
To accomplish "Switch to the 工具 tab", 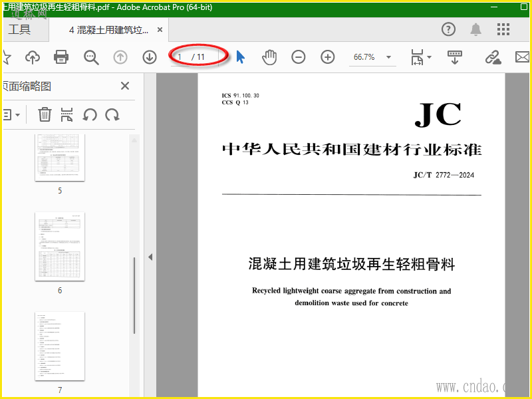I will 19,29.
